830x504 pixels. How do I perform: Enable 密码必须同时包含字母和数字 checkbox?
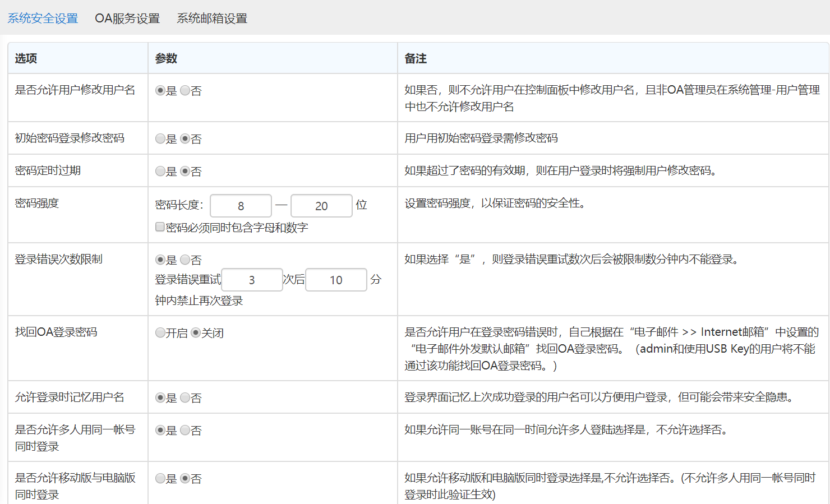[160, 227]
